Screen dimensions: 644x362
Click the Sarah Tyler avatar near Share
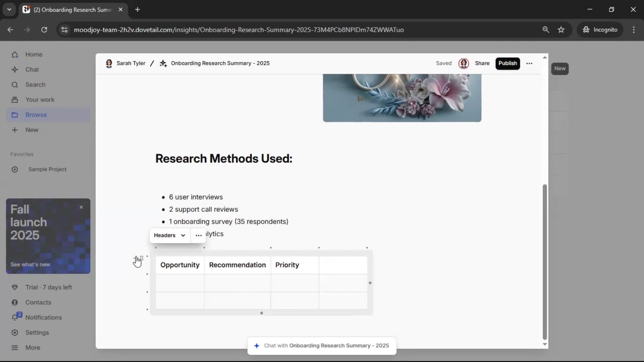click(463, 63)
